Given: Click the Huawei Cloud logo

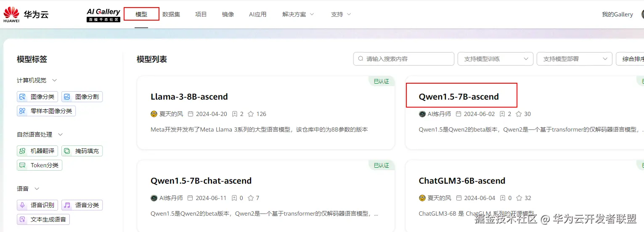Looking at the screenshot, I should 26,14.
